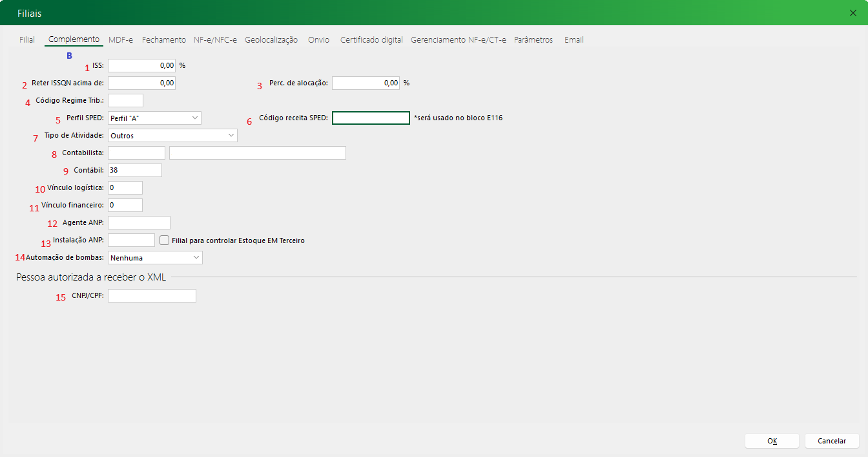Go to the Fechamento tab
The height and width of the screenshot is (457, 868).
click(x=164, y=40)
